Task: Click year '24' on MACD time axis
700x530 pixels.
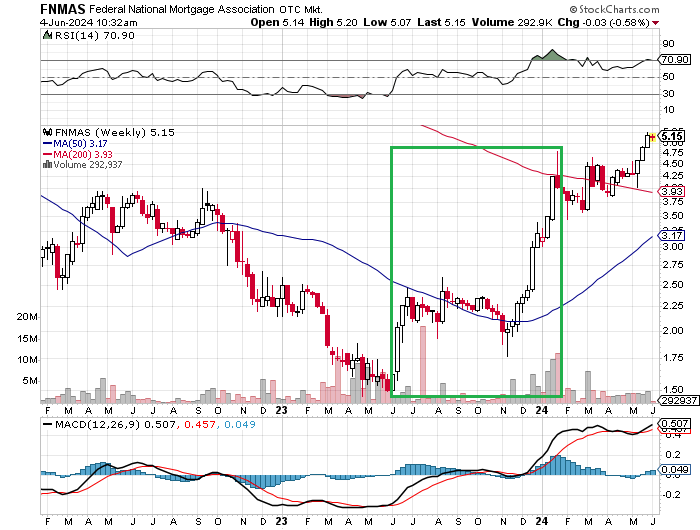Action: click(542, 521)
